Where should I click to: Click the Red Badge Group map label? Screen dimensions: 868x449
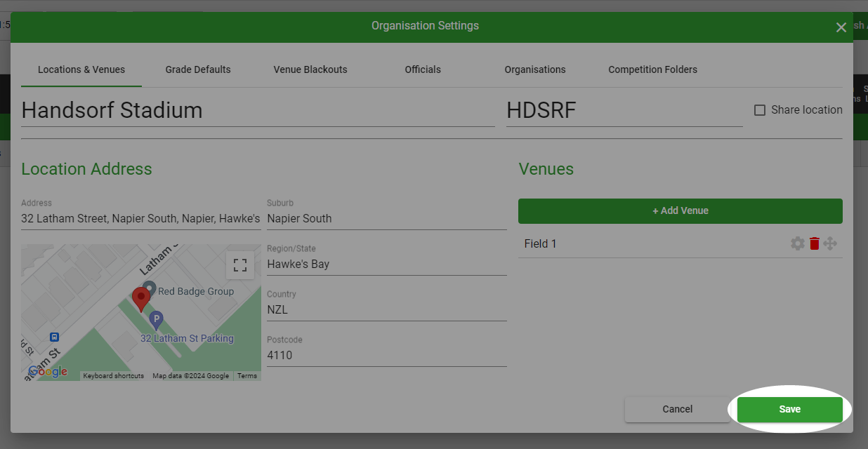click(196, 291)
